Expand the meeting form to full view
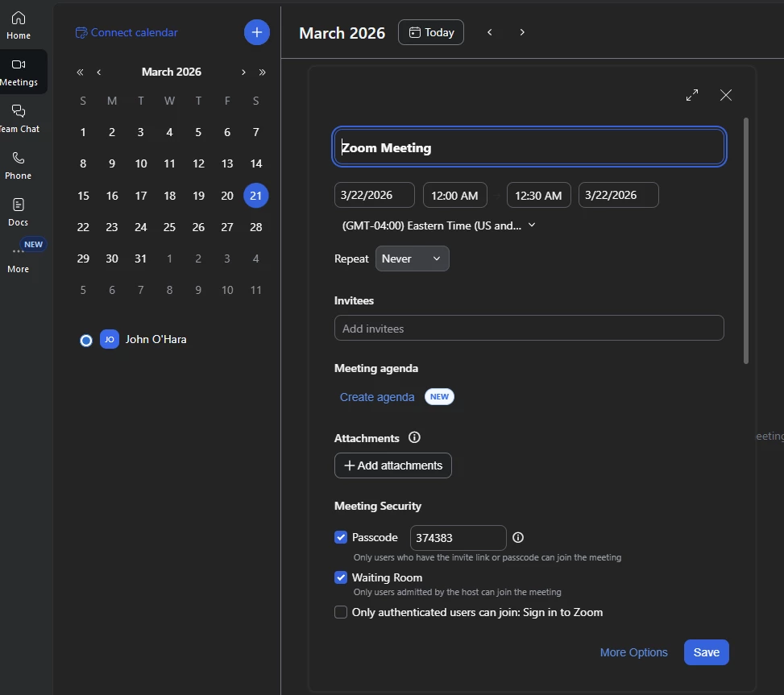Image resolution: width=784 pixels, height=695 pixels. tap(692, 95)
